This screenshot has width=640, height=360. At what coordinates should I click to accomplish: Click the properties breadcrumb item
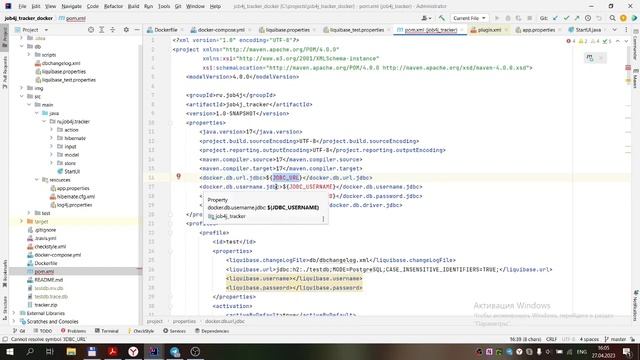(x=184, y=321)
